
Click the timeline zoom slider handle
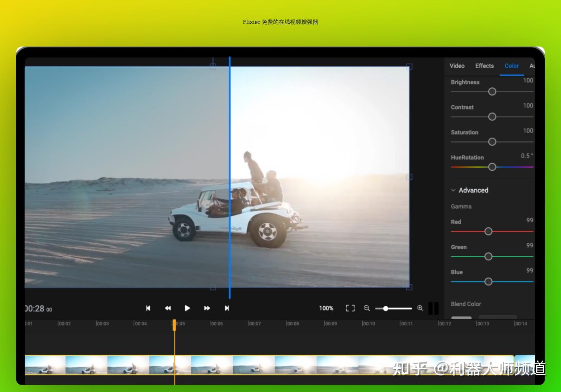click(386, 308)
